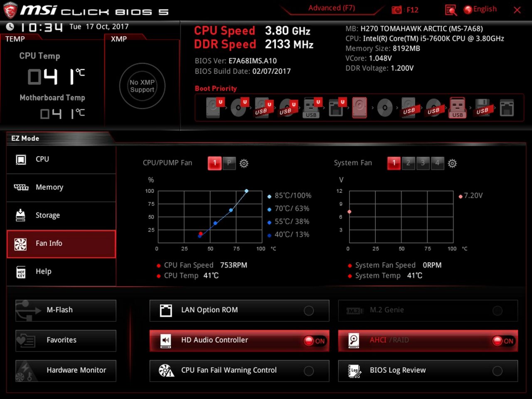Image resolution: width=532 pixels, height=399 pixels.
Task: Grab 85°C/100% fan curve point
Action: coord(246,191)
